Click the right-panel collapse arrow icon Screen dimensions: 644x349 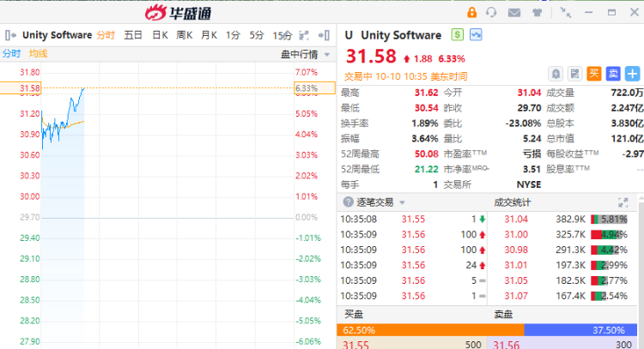tap(324, 36)
